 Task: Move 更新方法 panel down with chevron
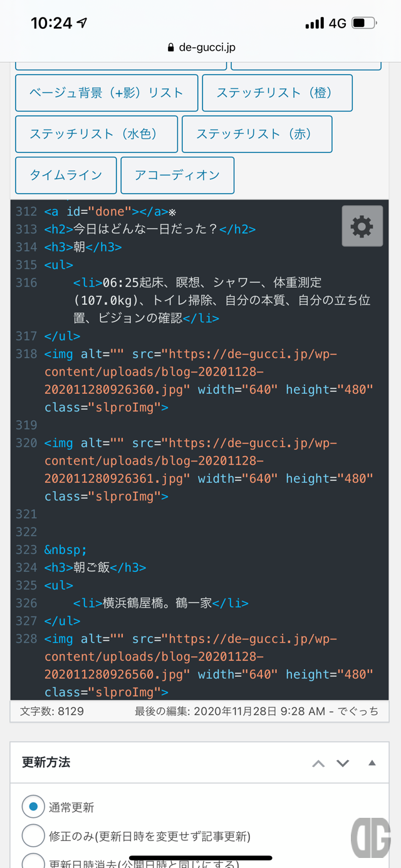tap(342, 763)
